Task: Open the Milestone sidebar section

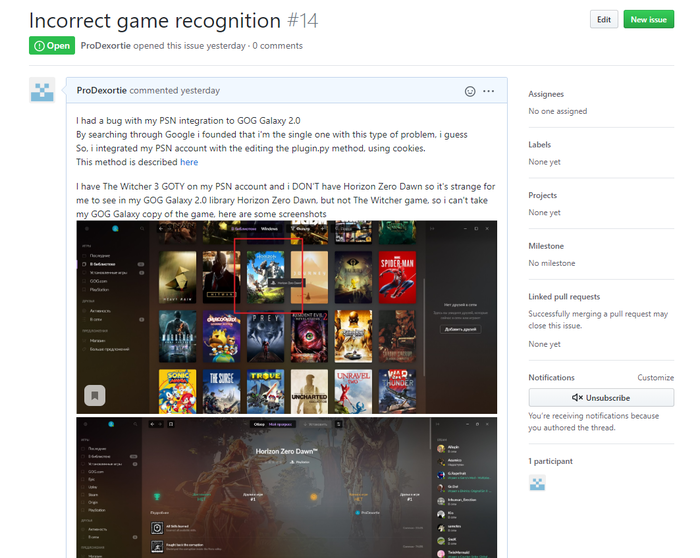Action: point(545,246)
